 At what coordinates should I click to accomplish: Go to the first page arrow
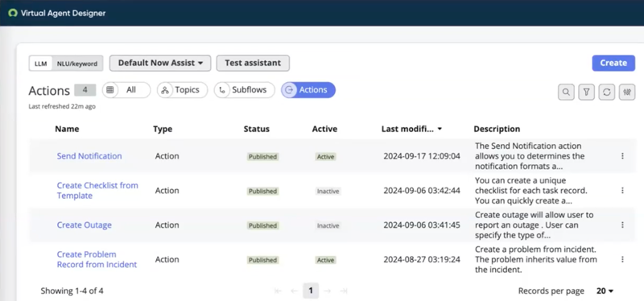click(278, 291)
